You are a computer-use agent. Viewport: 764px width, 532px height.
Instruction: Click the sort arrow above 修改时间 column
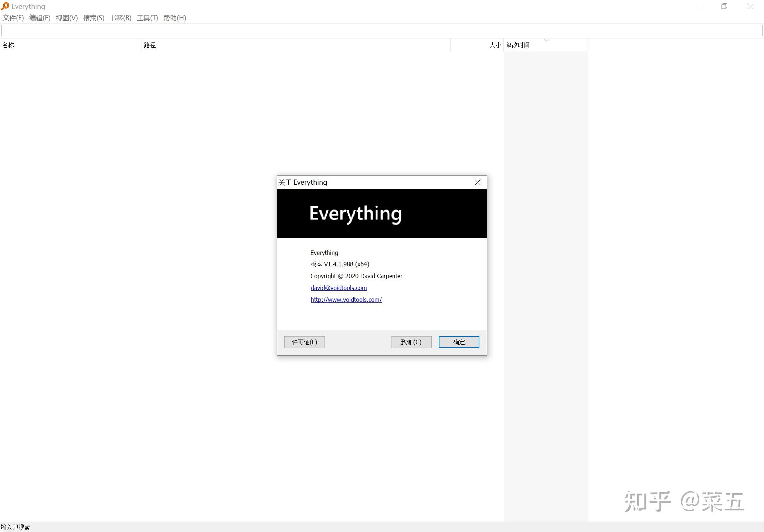[x=546, y=40]
